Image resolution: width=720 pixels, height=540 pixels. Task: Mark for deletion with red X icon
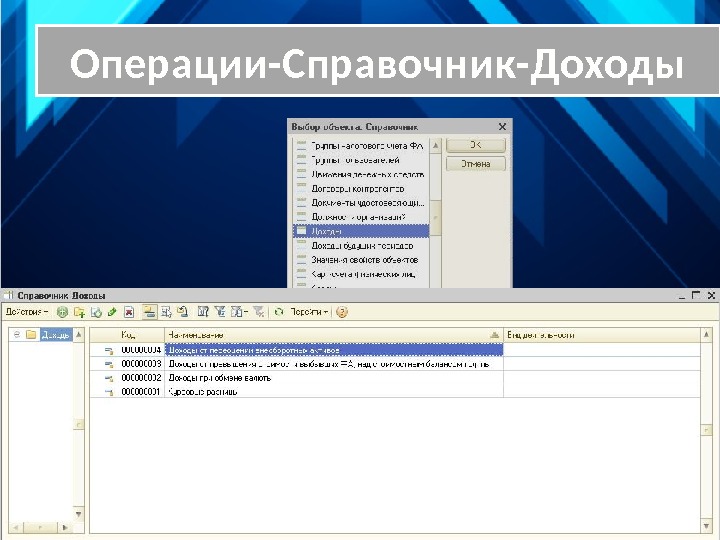click(129, 312)
